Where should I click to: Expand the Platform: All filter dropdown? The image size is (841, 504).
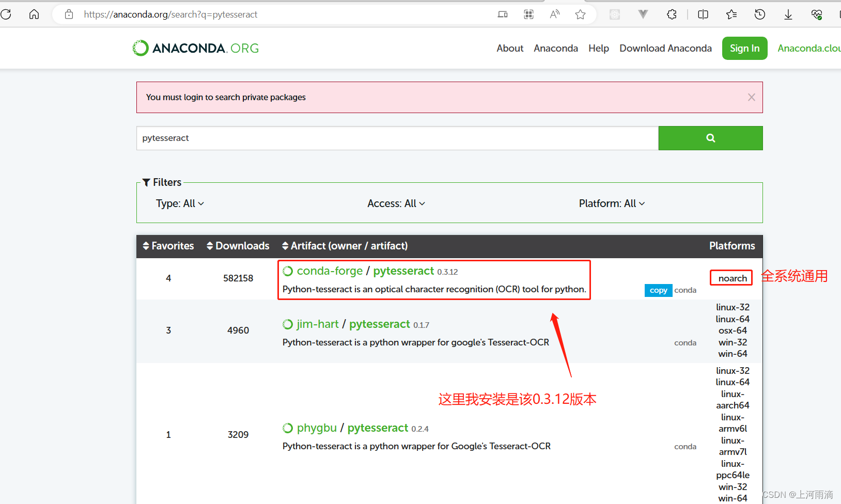point(612,203)
